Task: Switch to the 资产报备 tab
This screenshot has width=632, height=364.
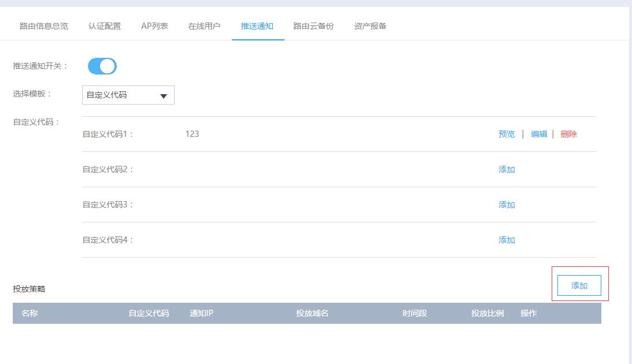Action: tap(370, 26)
